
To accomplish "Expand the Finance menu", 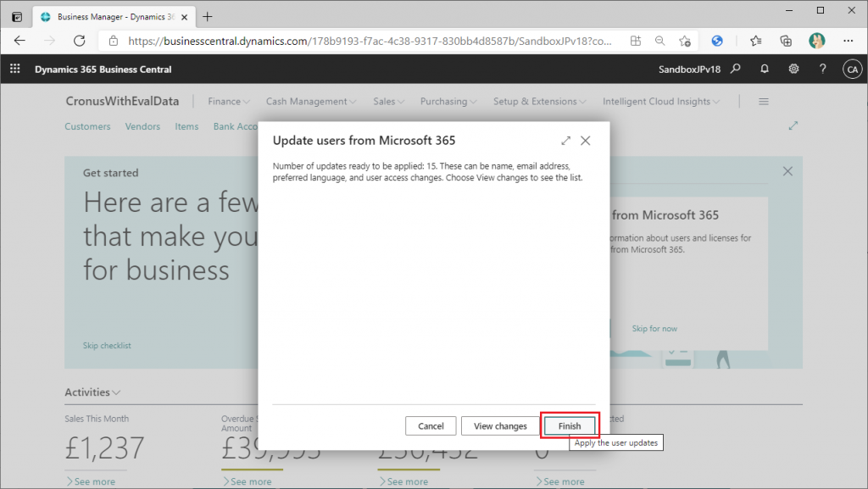I will tap(229, 101).
